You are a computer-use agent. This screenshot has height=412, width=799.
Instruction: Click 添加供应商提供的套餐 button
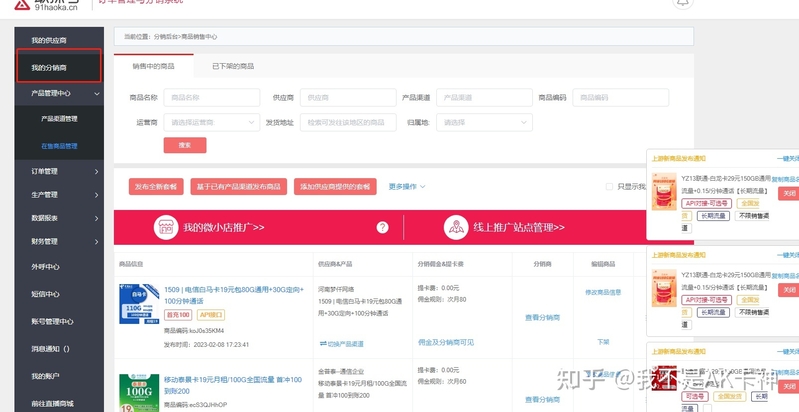tap(335, 186)
